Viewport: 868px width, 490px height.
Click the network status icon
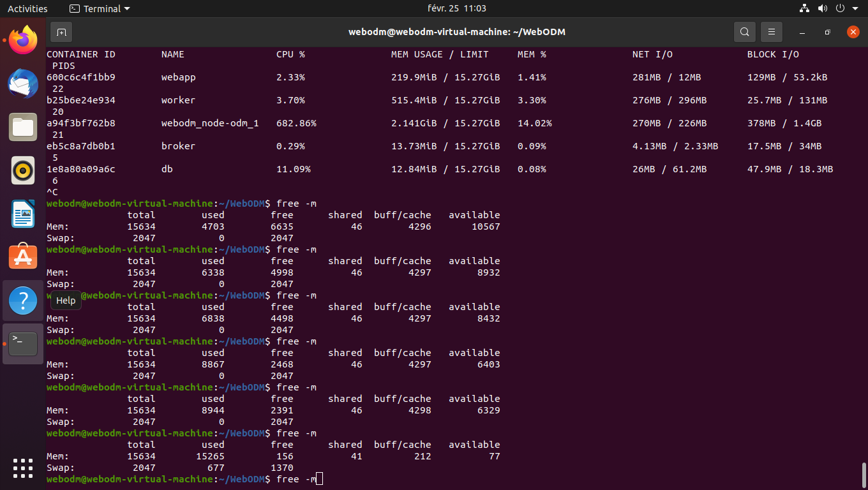tap(804, 8)
